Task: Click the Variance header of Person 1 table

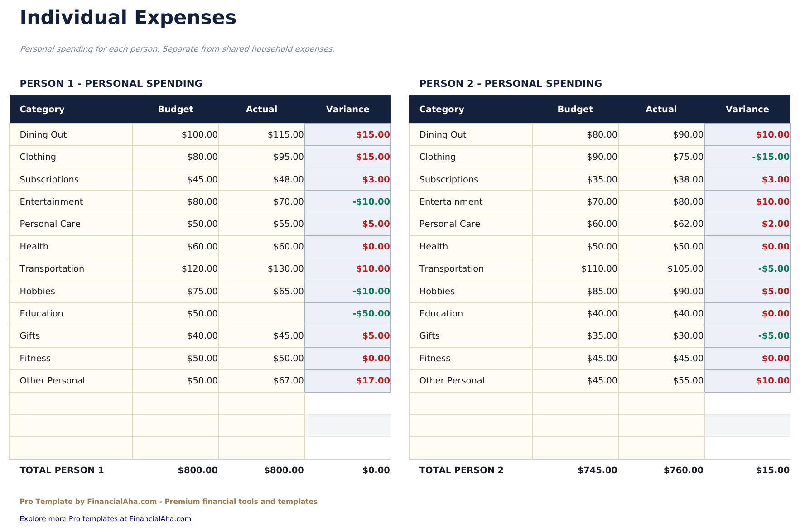Action: [x=347, y=109]
